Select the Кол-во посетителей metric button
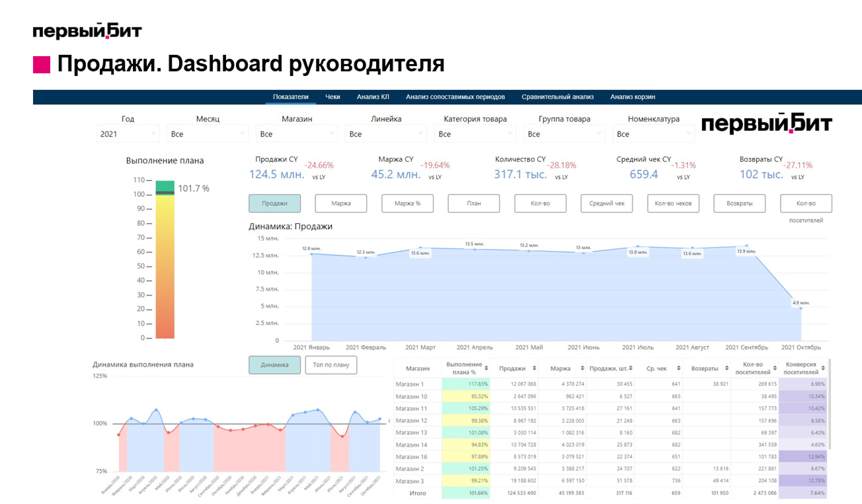 coord(806,203)
